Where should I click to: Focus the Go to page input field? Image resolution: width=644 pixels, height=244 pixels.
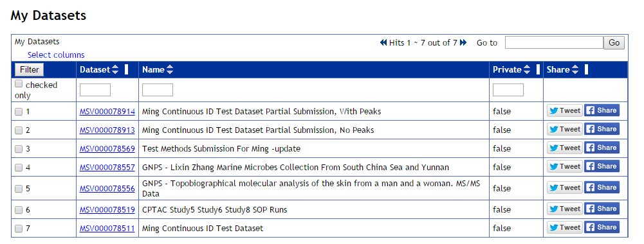554,42
